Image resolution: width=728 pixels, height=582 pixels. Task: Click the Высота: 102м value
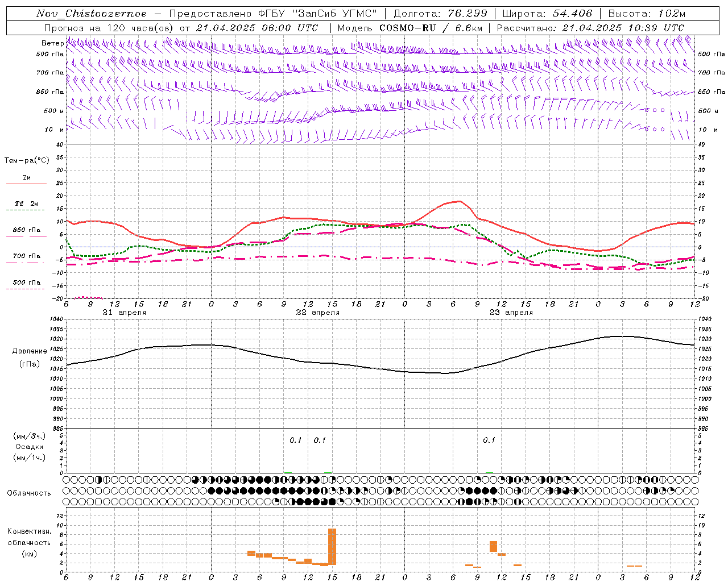[647, 14]
